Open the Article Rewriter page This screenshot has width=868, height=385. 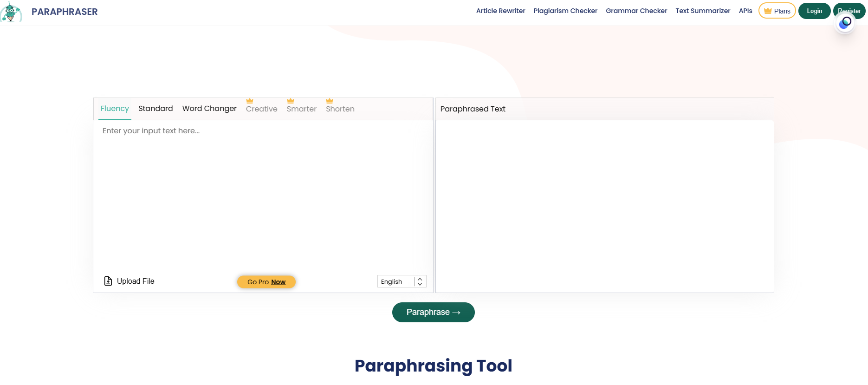point(501,11)
